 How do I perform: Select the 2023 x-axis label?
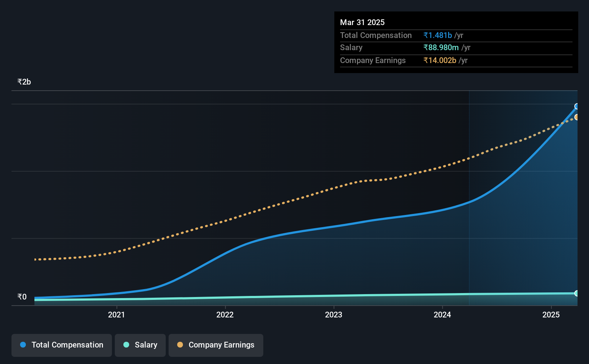click(x=334, y=315)
